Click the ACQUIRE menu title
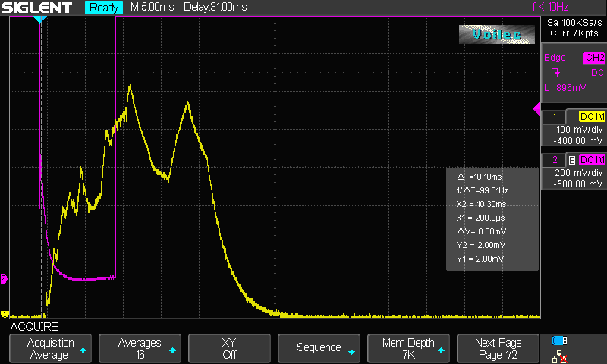This screenshot has height=364, width=607. click(34, 327)
